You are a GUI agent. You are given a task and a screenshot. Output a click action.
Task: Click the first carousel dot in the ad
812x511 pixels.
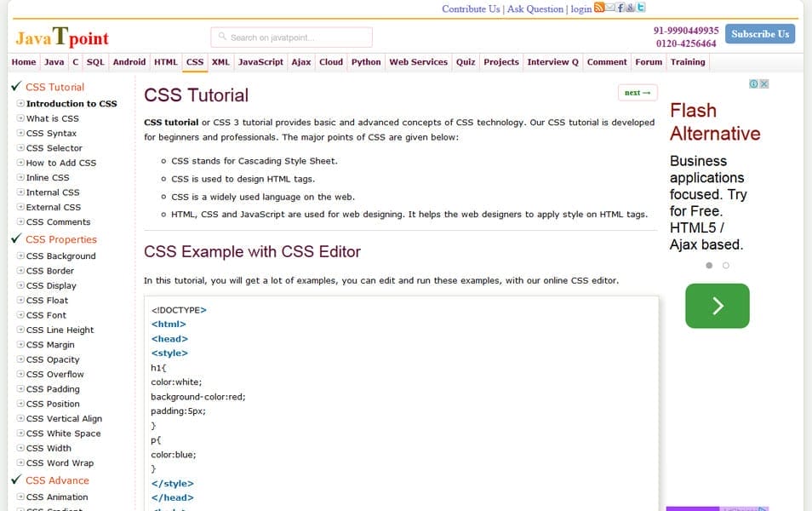[x=707, y=265]
